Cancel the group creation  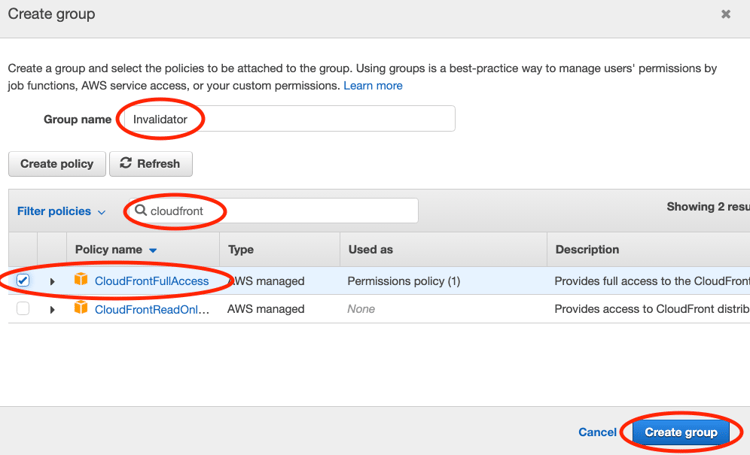[x=597, y=432]
